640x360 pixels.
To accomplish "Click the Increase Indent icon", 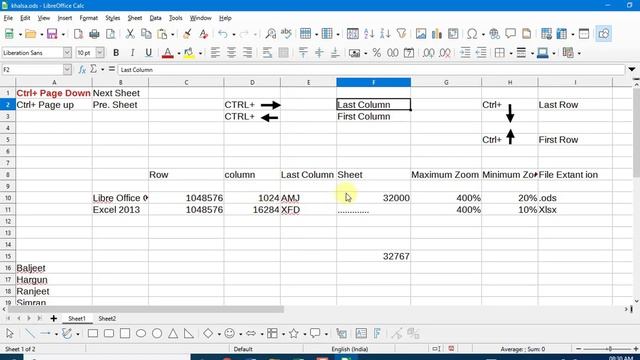I will tap(465, 53).
